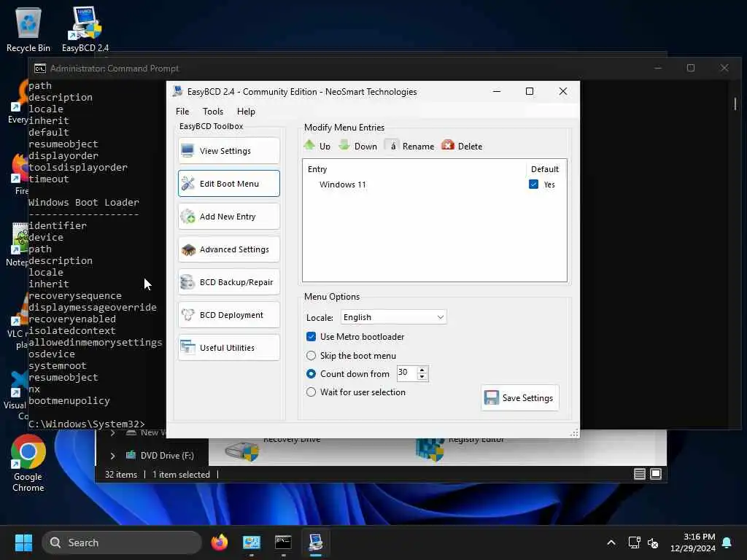The height and width of the screenshot is (560, 747).
Task: Open the Windows Start menu
Action: 23,542
